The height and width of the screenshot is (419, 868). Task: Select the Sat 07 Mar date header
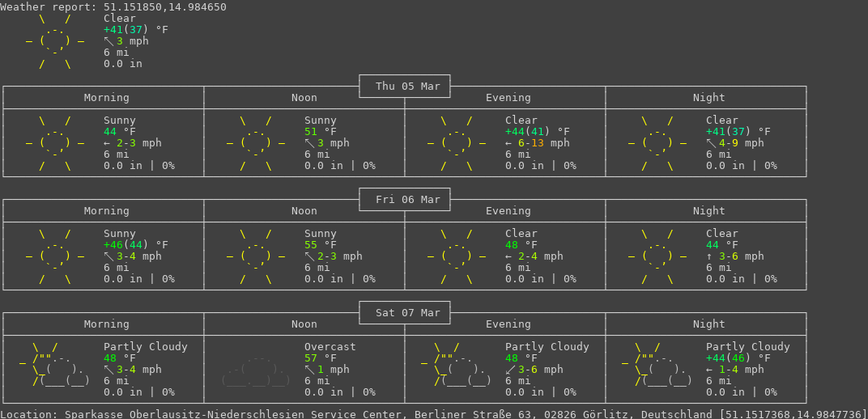(x=405, y=313)
